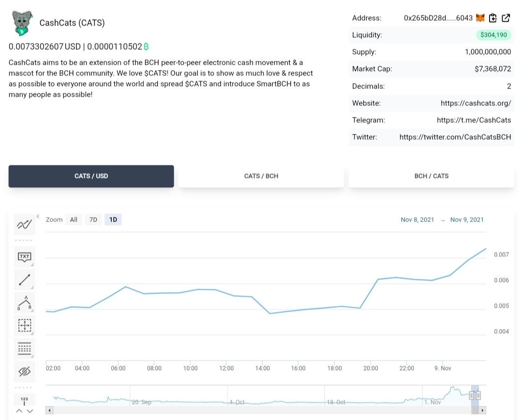
Task: Move toolbar down with the down caret
Action: click(30, 411)
